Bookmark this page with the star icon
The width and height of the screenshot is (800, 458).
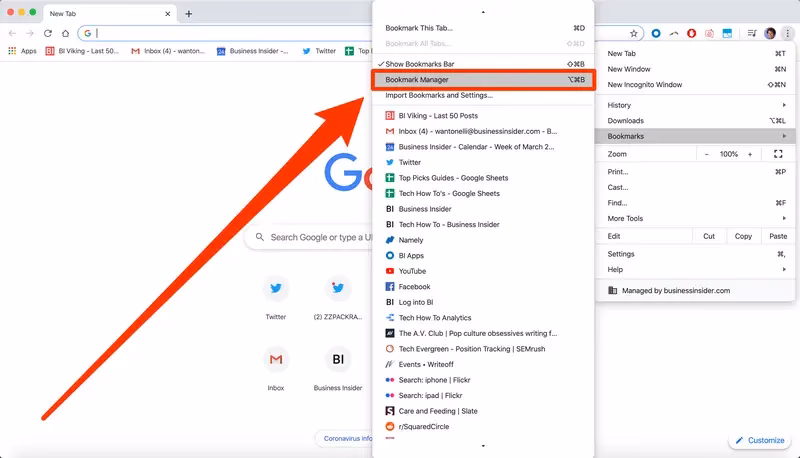click(x=634, y=33)
